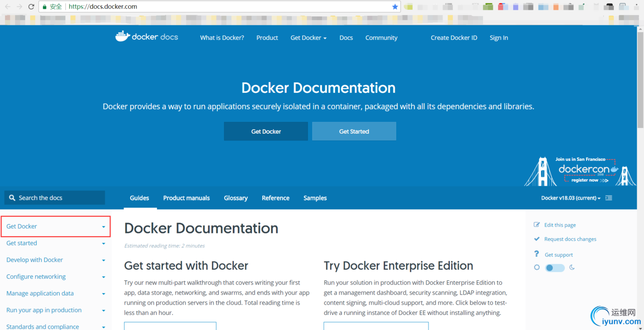Click the dark blue Get Docker button
The image size is (644, 330).
point(266,131)
